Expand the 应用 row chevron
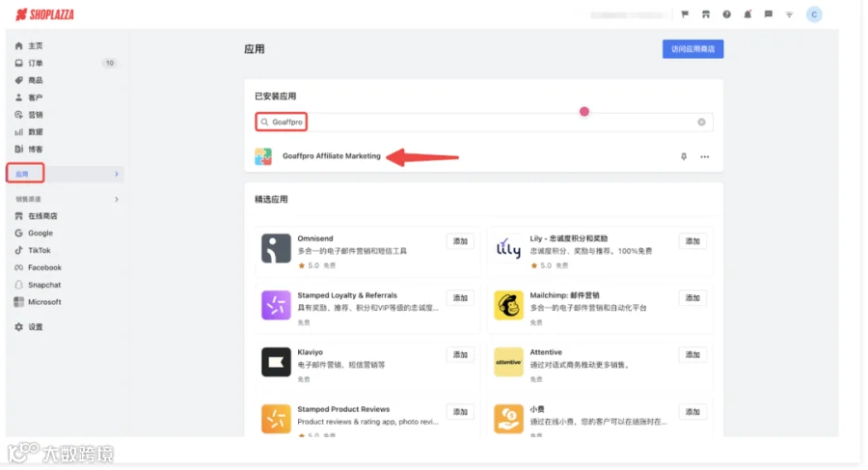This screenshot has width=868, height=470. [x=117, y=174]
